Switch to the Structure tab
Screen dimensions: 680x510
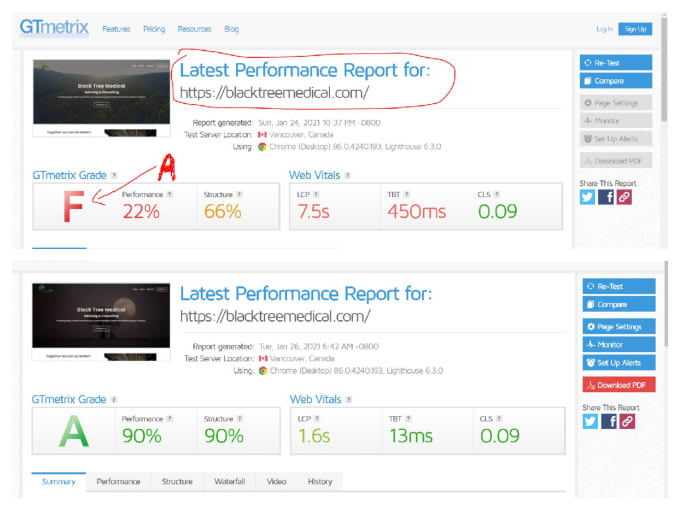point(177,481)
